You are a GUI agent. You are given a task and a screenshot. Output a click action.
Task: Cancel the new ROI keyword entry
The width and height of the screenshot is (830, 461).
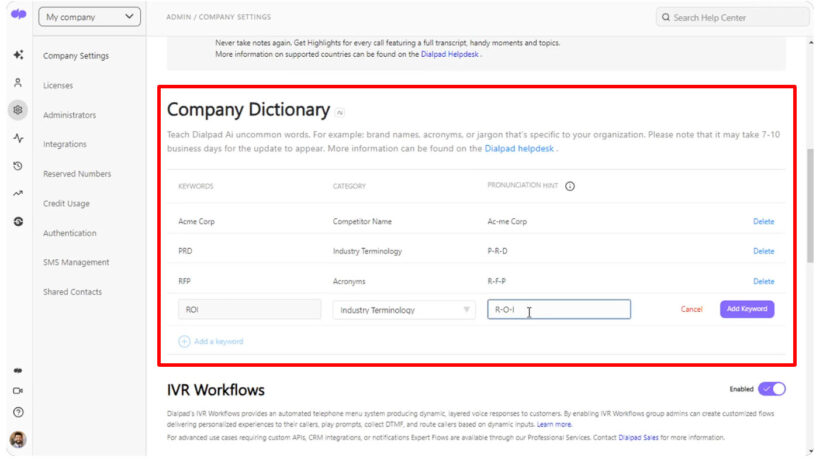(691, 310)
